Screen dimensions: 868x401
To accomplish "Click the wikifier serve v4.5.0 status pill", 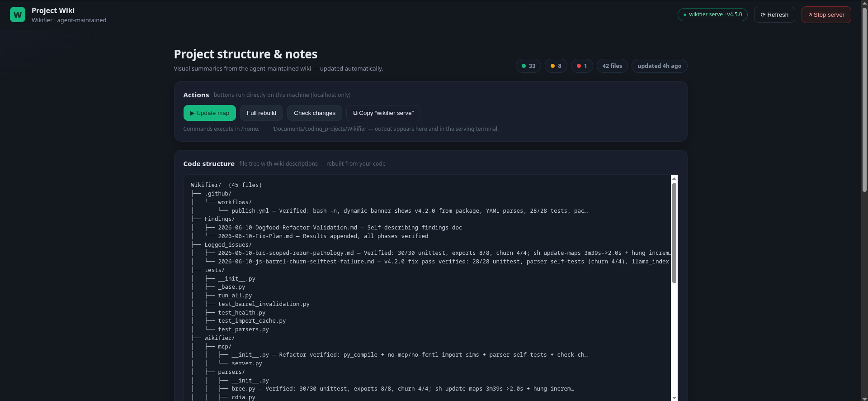I will [712, 14].
